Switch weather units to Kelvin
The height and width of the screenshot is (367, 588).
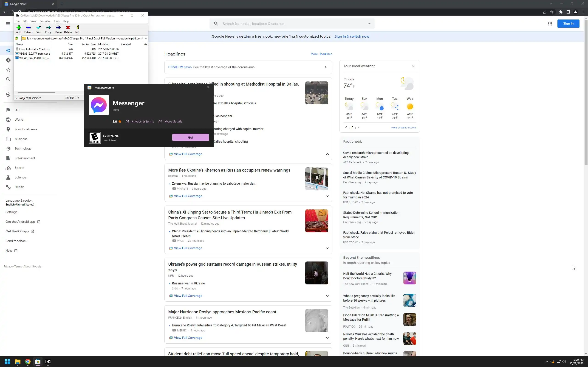click(358, 128)
